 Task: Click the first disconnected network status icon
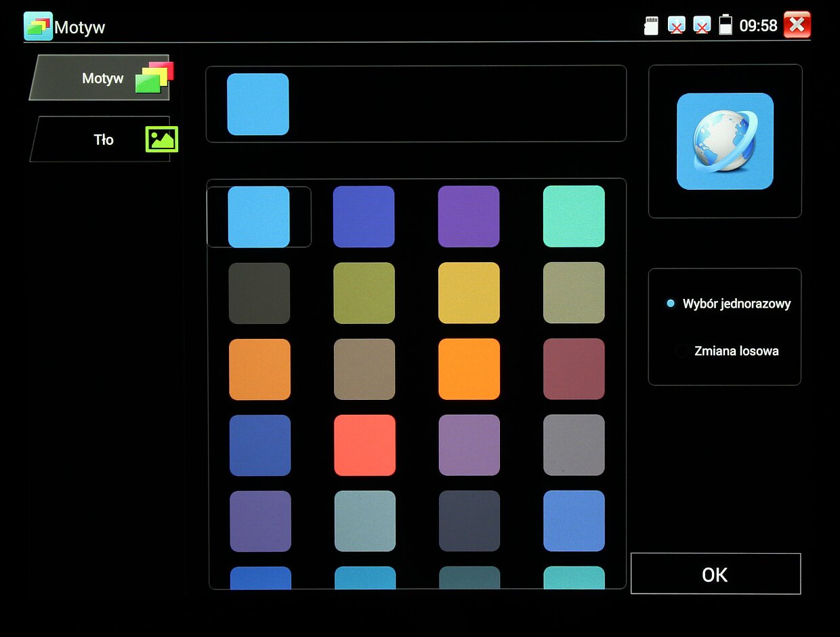pos(676,26)
